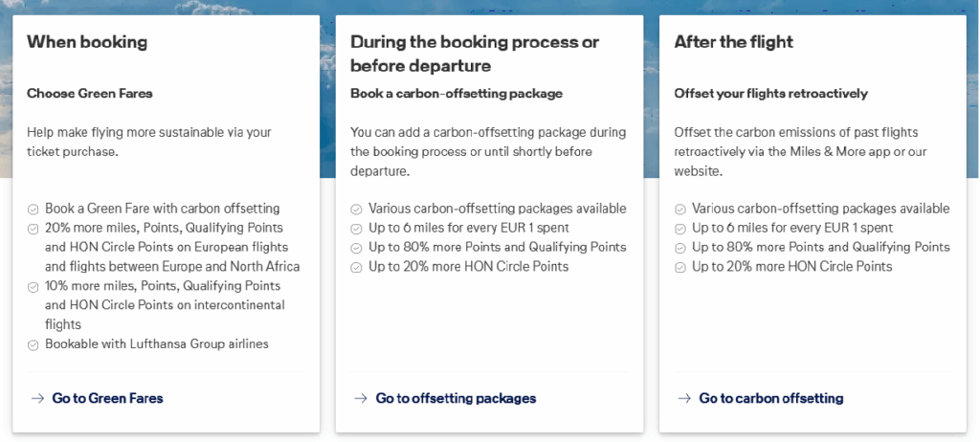Click check icon by HON Circle Points in After the flight
The image size is (980, 442).
coord(680,267)
